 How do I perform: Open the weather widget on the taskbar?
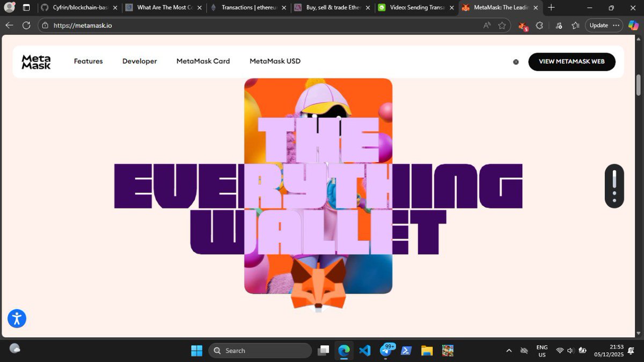(15, 349)
